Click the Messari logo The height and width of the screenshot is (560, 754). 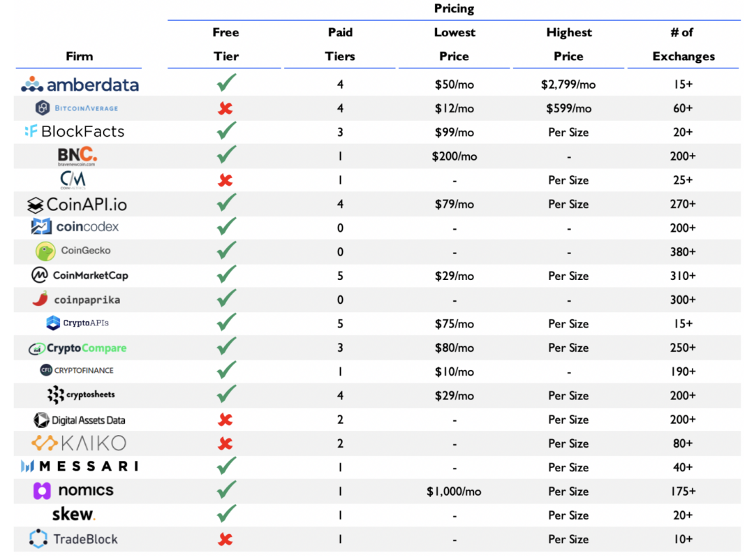point(79,466)
